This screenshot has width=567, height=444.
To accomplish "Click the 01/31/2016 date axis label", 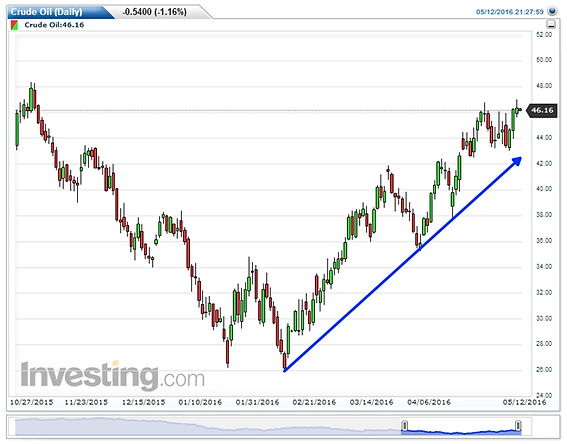I will point(257,402).
